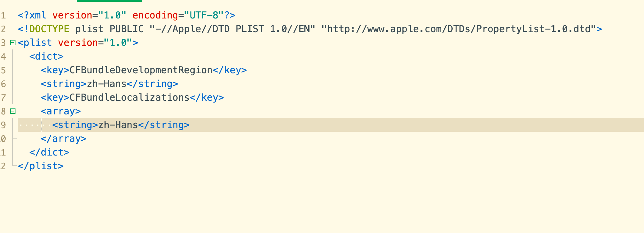Viewport: 644px width, 233px height.
Task: Click the PUBLIC keyword in the DOCTYPE
Action: pyautogui.click(x=126, y=29)
